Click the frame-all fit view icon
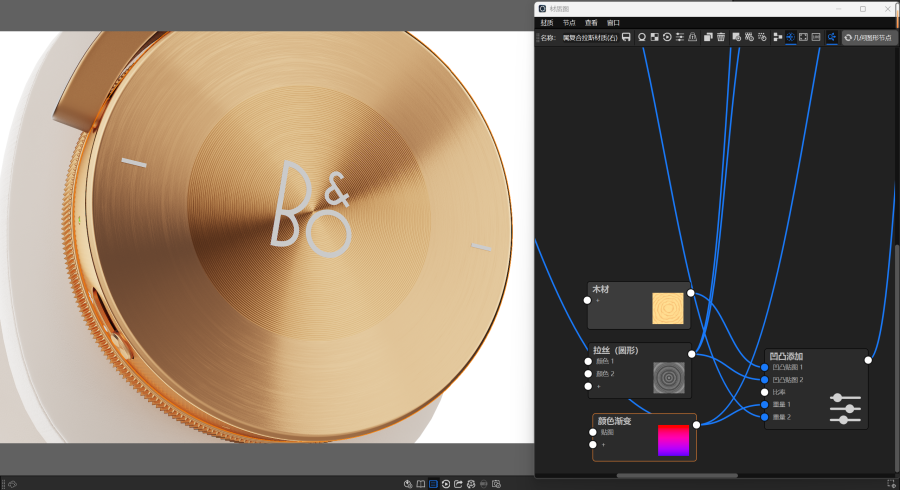 tap(804, 37)
